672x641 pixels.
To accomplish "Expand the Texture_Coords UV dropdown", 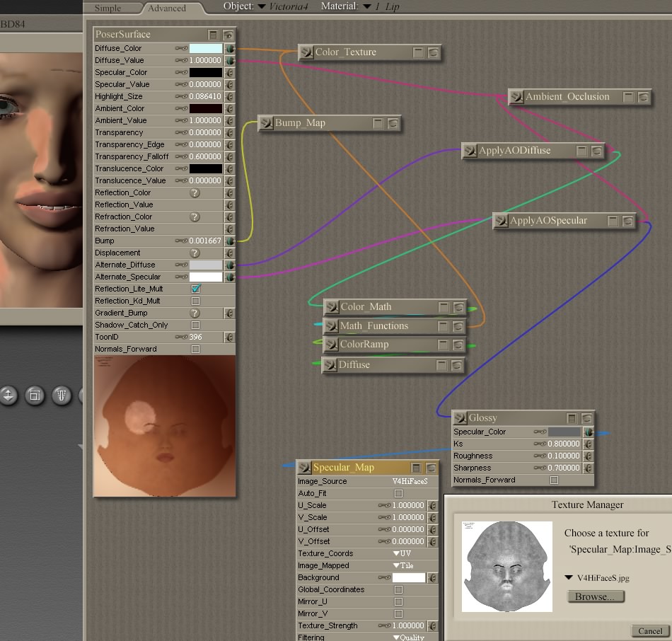I will 403,554.
